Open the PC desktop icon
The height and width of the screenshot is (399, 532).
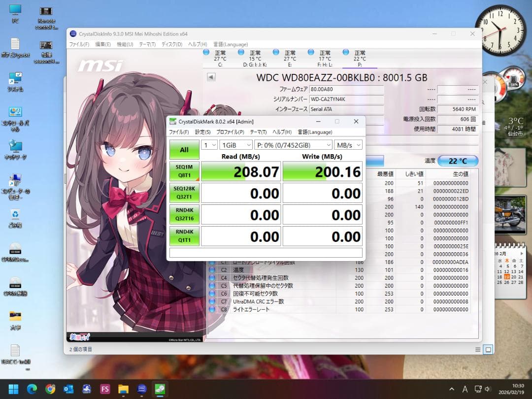click(15, 14)
